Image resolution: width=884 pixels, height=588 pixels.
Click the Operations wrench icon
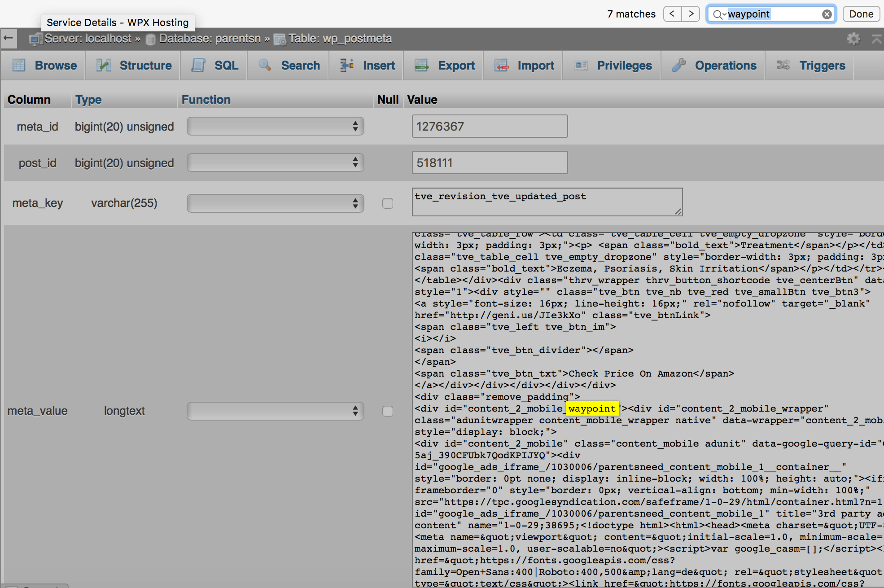[679, 66]
